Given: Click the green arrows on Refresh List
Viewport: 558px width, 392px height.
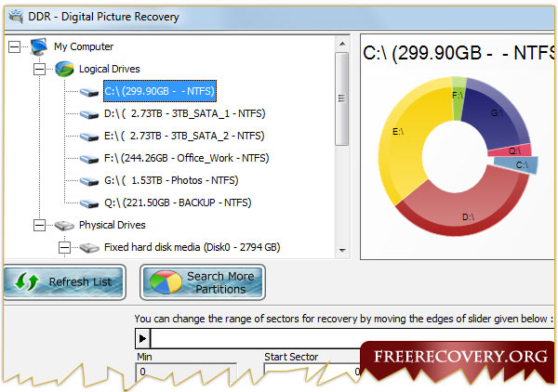Looking at the screenshot, I should (x=27, y=281).
